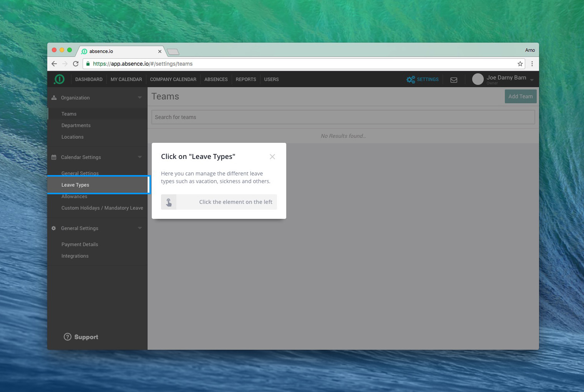Collapse the Organization section
This screenshot has width=584, height=392.
click(x=140, y=98)
